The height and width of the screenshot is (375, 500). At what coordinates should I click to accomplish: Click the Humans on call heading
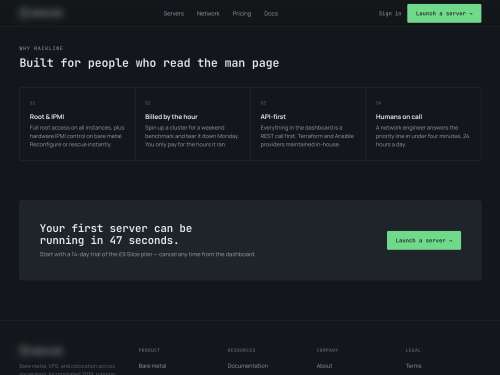coord(399,117)
